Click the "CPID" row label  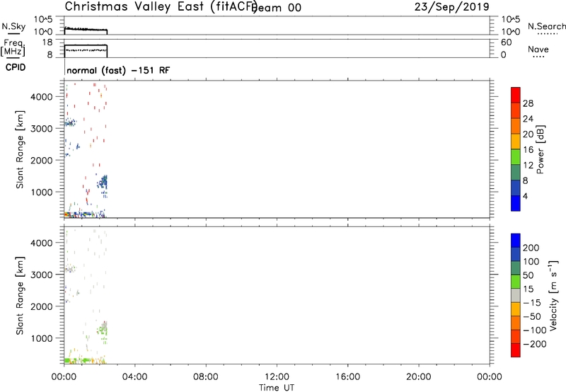[15, 67]
